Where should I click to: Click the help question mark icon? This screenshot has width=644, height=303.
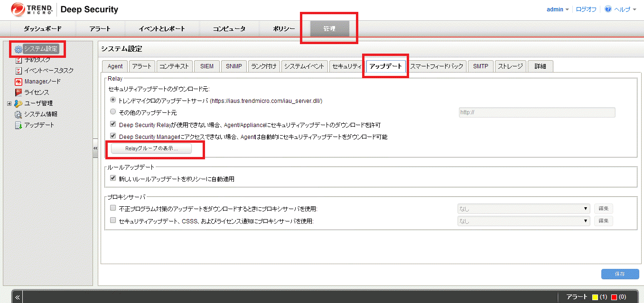[608, 9]
